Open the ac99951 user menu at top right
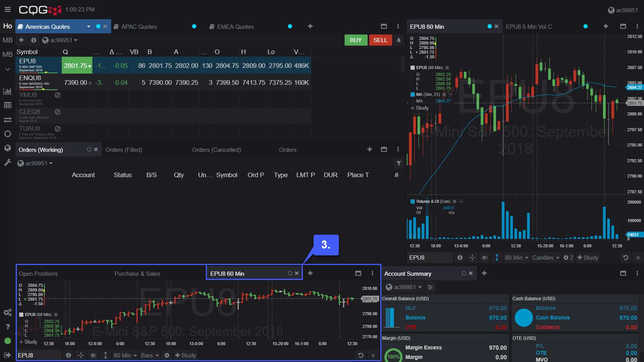This screenshot has width=644, height=362. pos(623,10)
